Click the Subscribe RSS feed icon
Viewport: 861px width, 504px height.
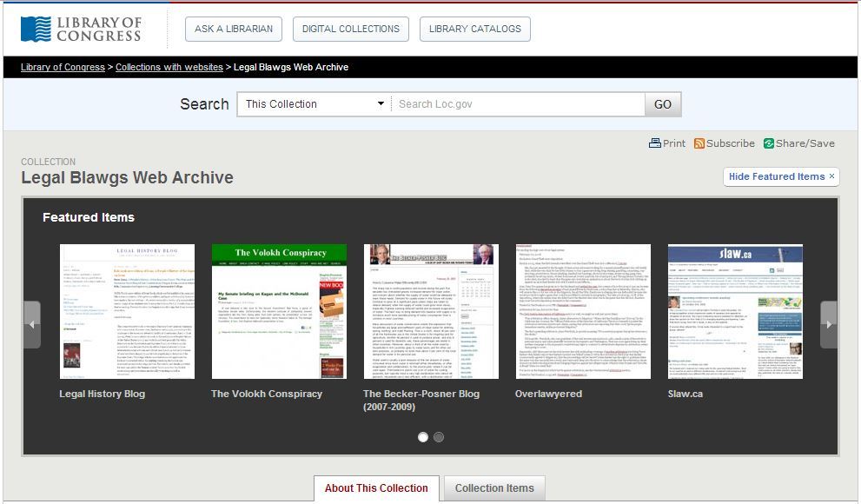point(699,143)
